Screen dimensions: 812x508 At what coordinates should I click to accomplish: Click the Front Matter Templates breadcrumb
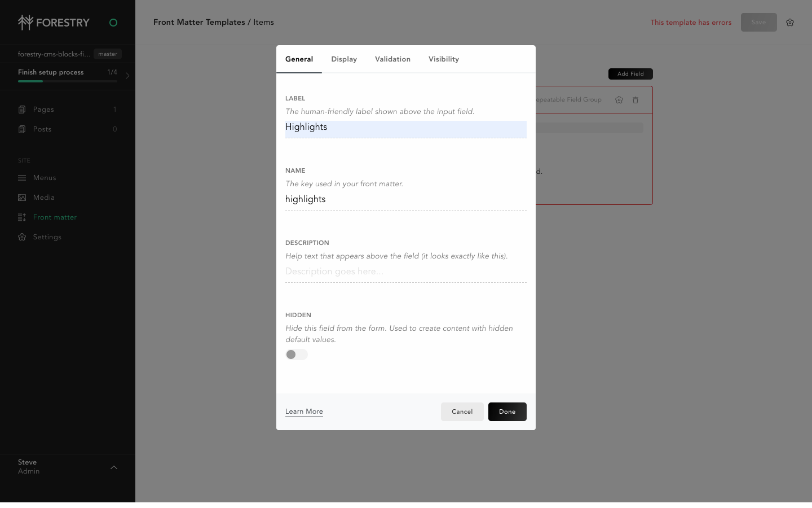[199, 23]
